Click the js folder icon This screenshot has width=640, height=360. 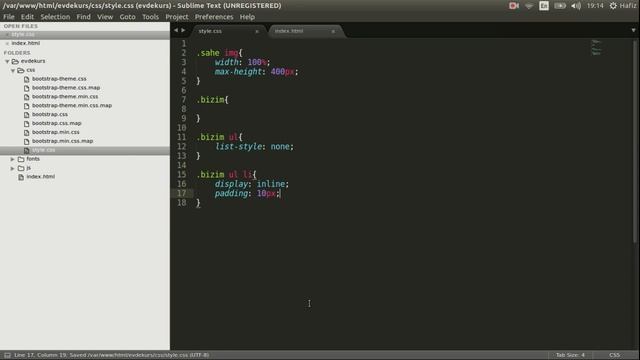(21, 168)
